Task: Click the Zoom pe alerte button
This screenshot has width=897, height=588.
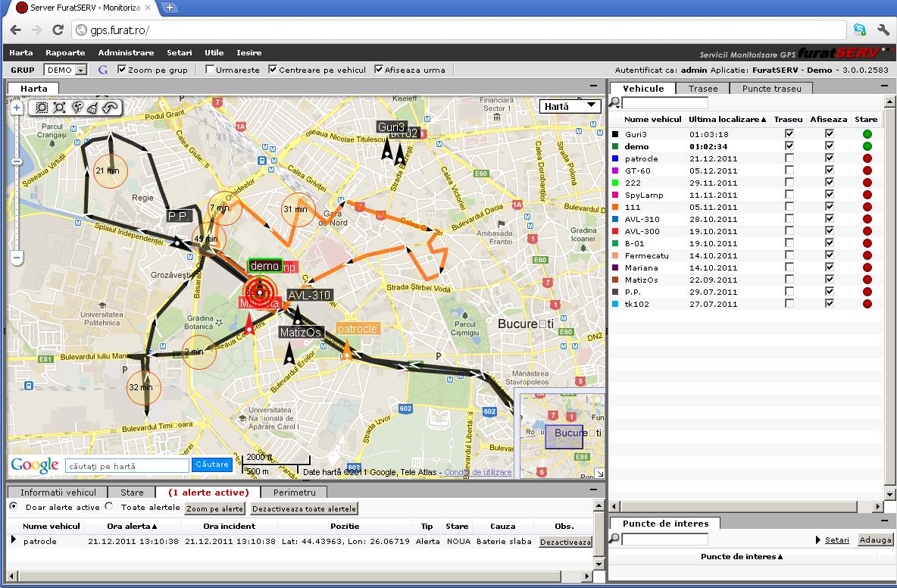Action: 214,508
